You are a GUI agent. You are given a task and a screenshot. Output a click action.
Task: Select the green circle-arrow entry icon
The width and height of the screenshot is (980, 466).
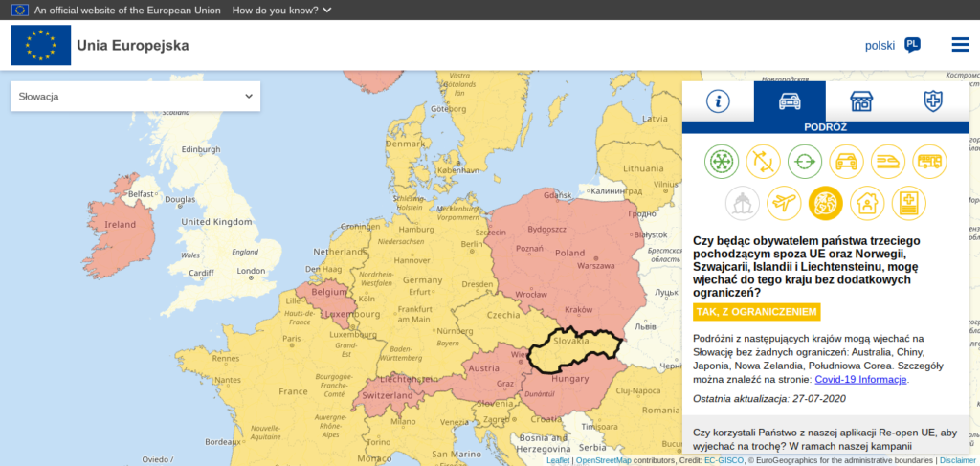pos(805,161)
